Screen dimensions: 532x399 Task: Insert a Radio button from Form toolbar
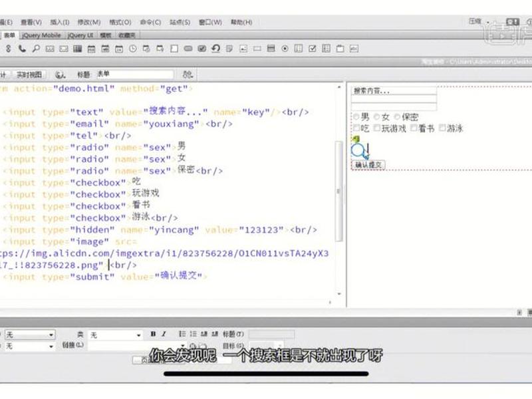pyautogui.click(x=285, y=49)
